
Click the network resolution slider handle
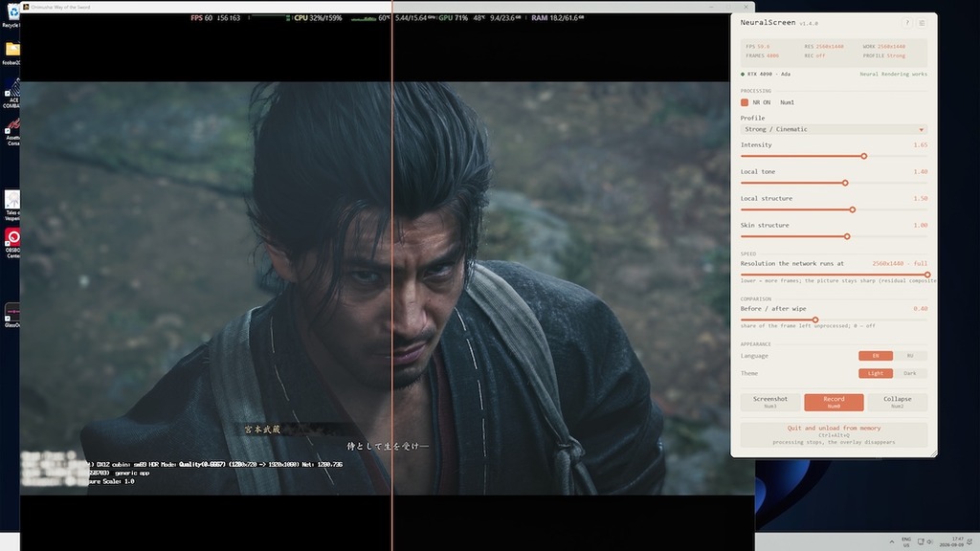coord(927,275)
